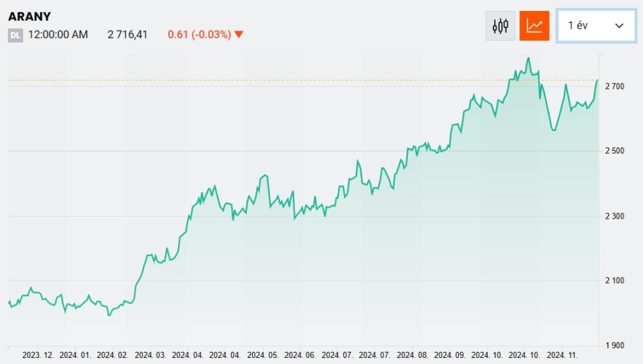Select the orange line chart view
643x364 pixels.
(534, 26)
